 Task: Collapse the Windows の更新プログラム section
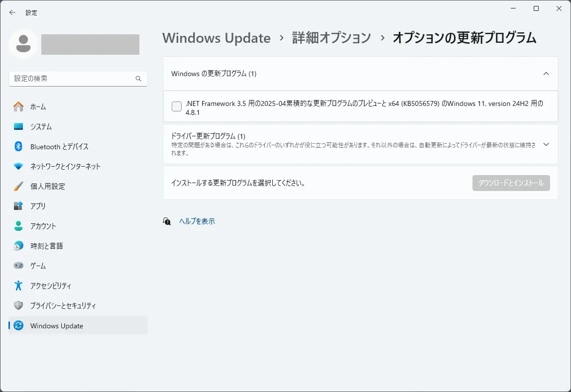[x=546, y=74]
